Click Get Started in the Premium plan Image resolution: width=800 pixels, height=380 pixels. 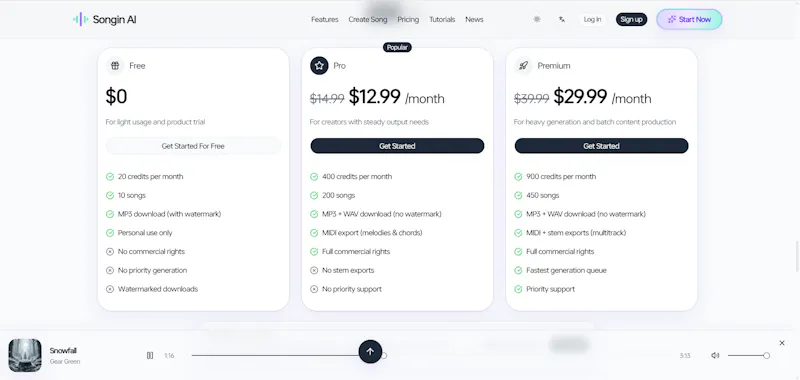[x=601, y=146]
